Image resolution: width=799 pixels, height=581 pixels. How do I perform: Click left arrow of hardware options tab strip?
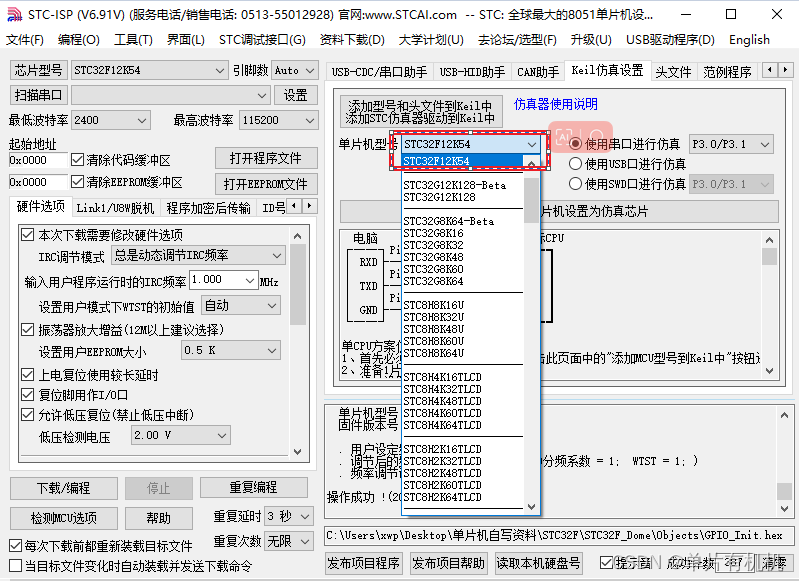294,206
